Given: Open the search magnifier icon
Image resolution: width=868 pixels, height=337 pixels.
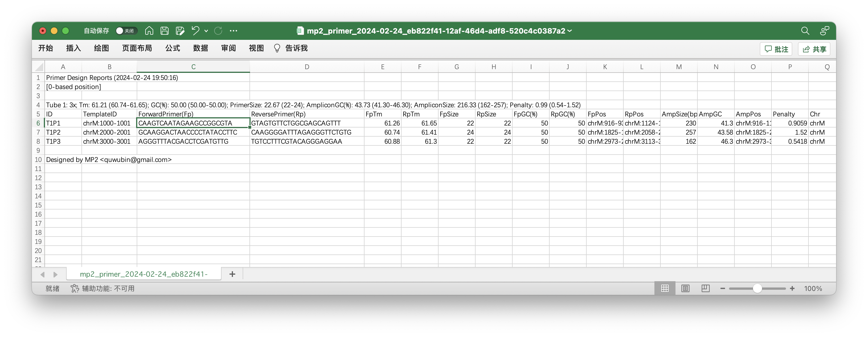Looking at the screenshot, I should point(805,31).
